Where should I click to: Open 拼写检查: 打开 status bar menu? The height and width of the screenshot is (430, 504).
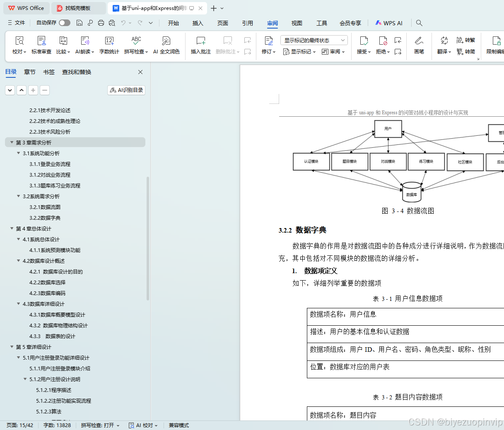(x=100, y=425)
